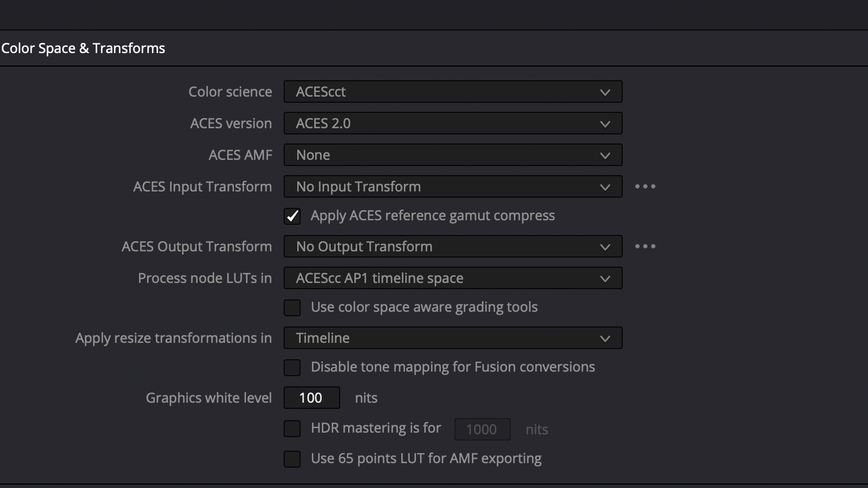Click the chevron arrow on Color science dropdown
Image resolution: width=868 pixels, height=488 pixels.
coord(605,92)
